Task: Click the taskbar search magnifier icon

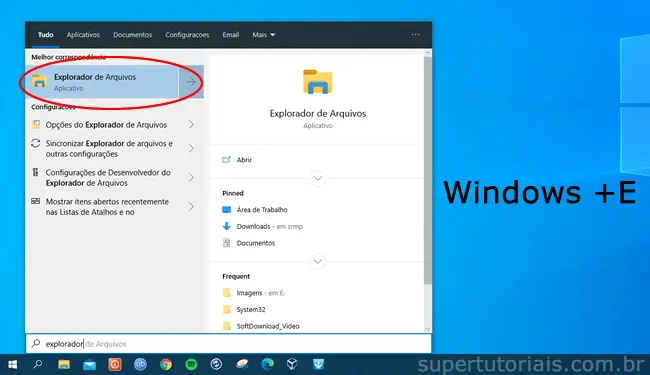Action: pyautogui.click(x=38, y=364)
